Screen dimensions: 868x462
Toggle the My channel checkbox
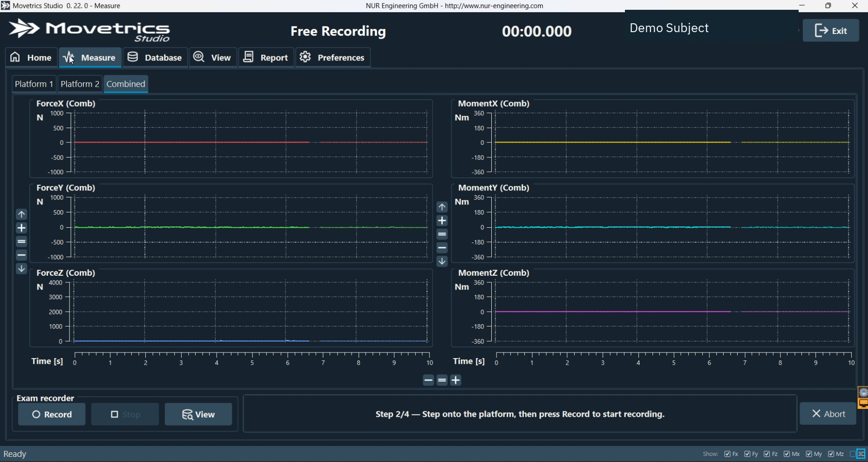click(809, 454)
